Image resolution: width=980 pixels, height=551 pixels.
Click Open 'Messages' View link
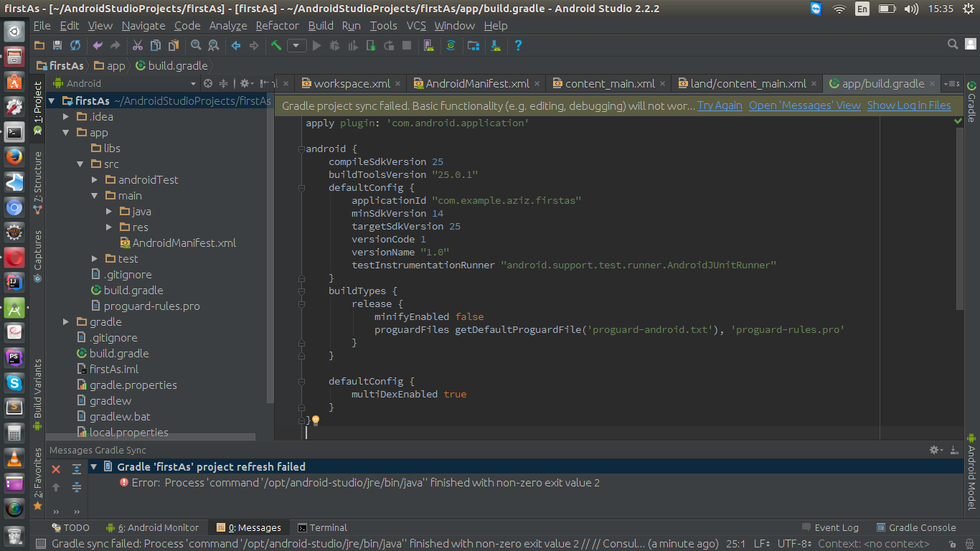tap(805, 105)
